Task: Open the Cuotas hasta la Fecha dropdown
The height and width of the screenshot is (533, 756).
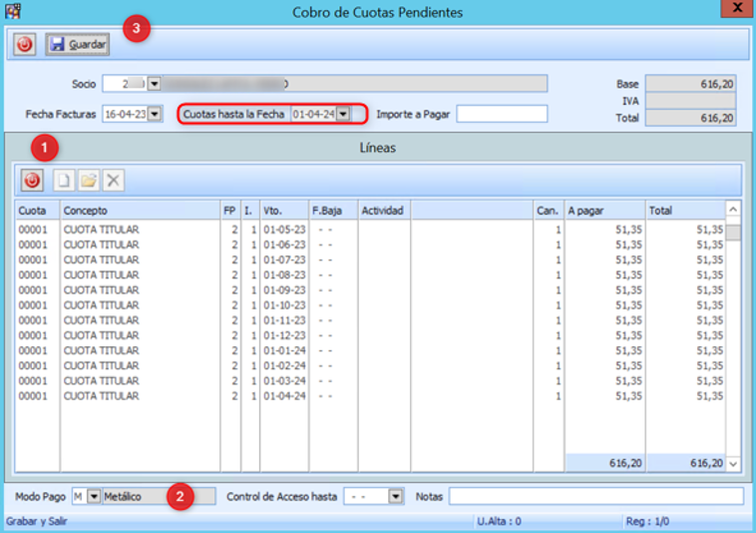Action: point(343,115)
